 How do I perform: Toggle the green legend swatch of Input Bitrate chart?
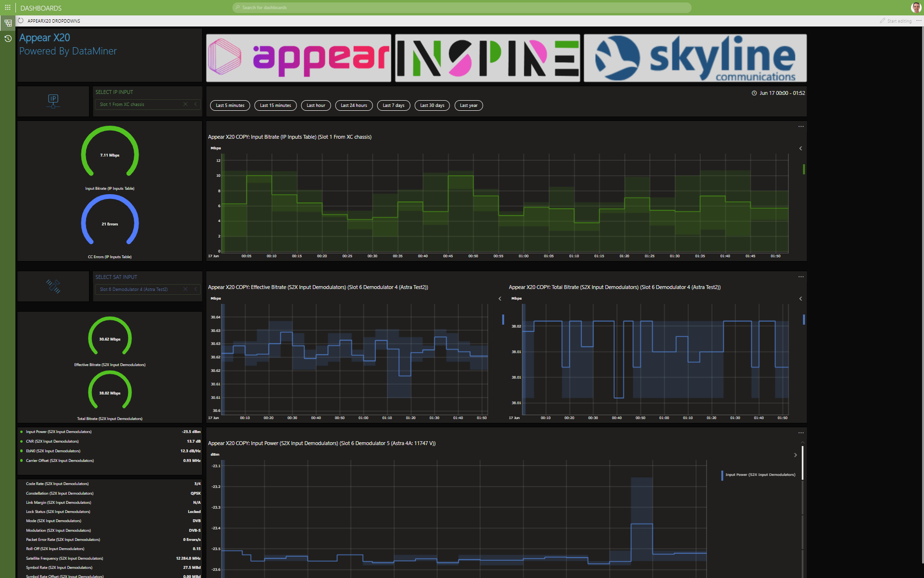pos(804,169)
